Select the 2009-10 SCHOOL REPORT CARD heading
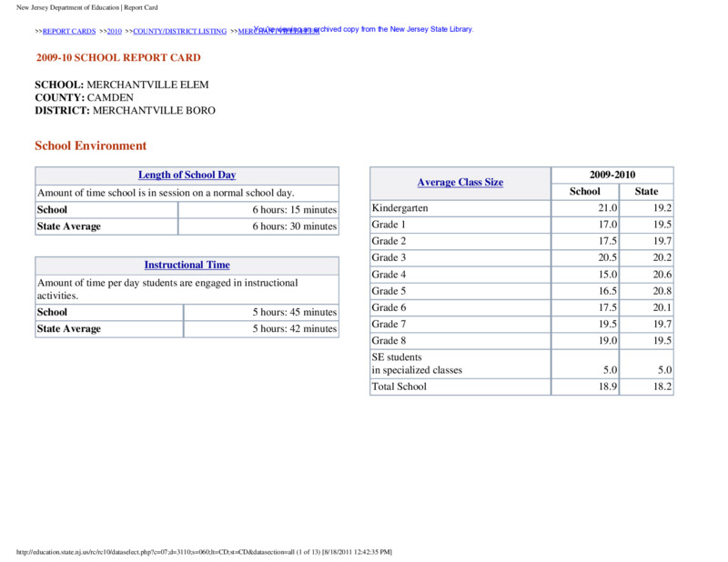This screenshot has width=728, height=562. point(118,57)
